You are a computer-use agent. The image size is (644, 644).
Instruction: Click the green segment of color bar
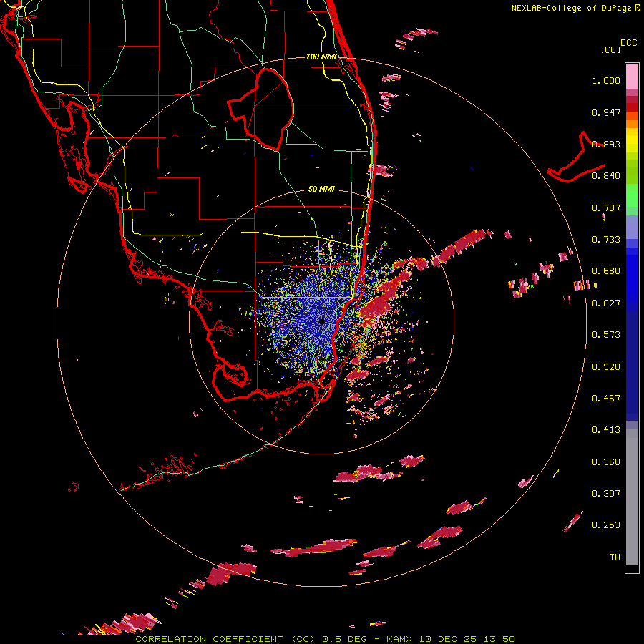632,195
